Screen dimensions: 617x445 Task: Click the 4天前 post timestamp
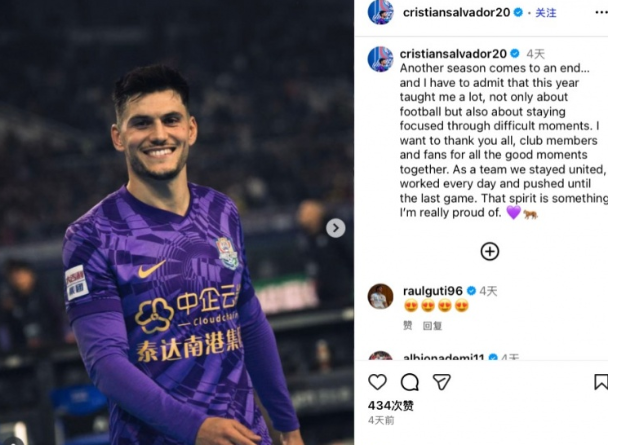click(x=381, y=421)
